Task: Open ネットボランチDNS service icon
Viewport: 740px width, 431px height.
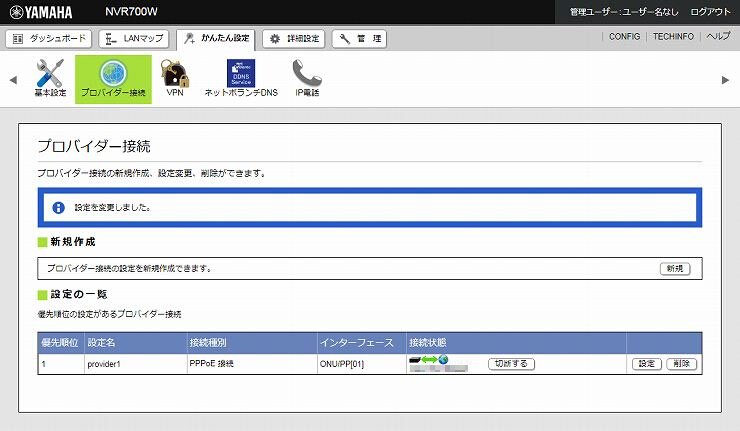Action: click(241, 78)
